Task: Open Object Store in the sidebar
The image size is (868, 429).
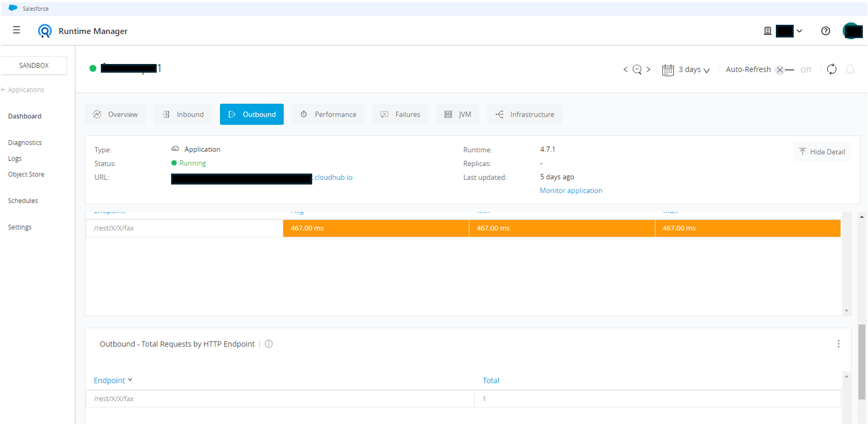Action: [26, 174]
